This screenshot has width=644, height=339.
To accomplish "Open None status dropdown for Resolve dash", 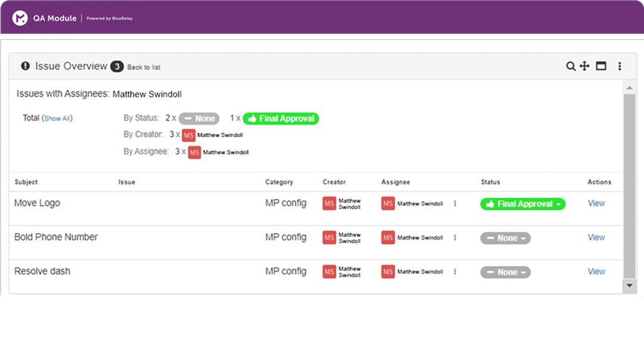I will 505,272.
